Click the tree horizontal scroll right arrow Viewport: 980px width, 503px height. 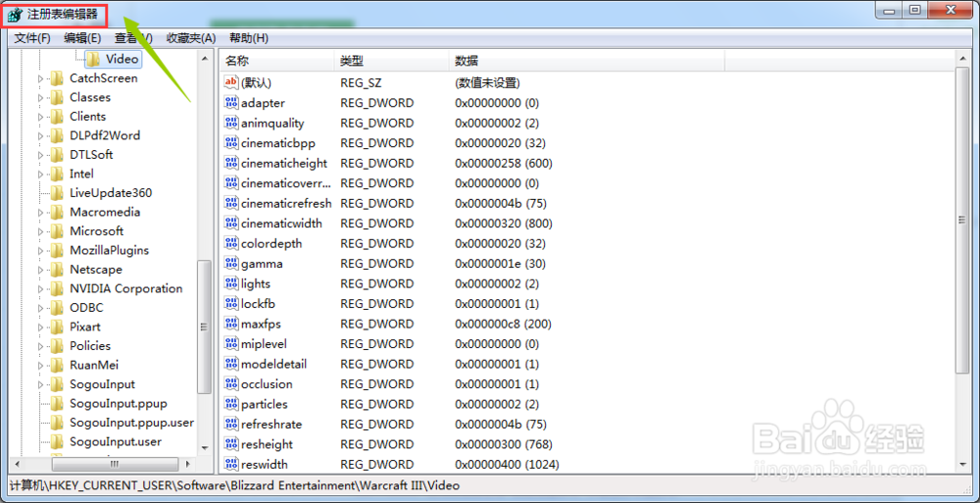[x=188, y=464]
